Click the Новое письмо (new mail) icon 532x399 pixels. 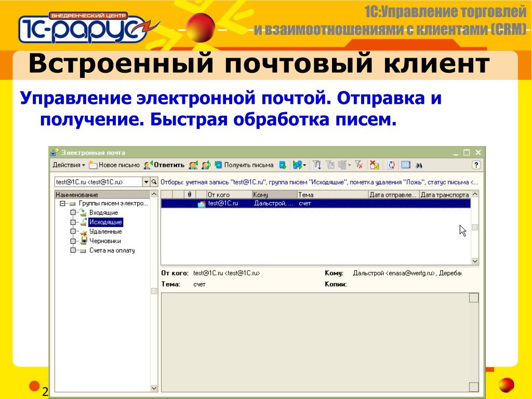pos(94,165)
